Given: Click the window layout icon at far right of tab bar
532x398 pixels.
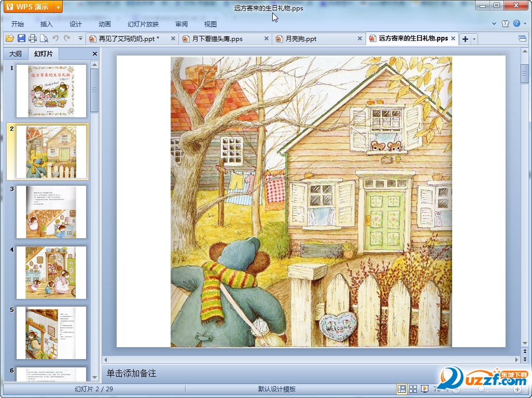Looking at the screenshot, I should tap(523, 38).
